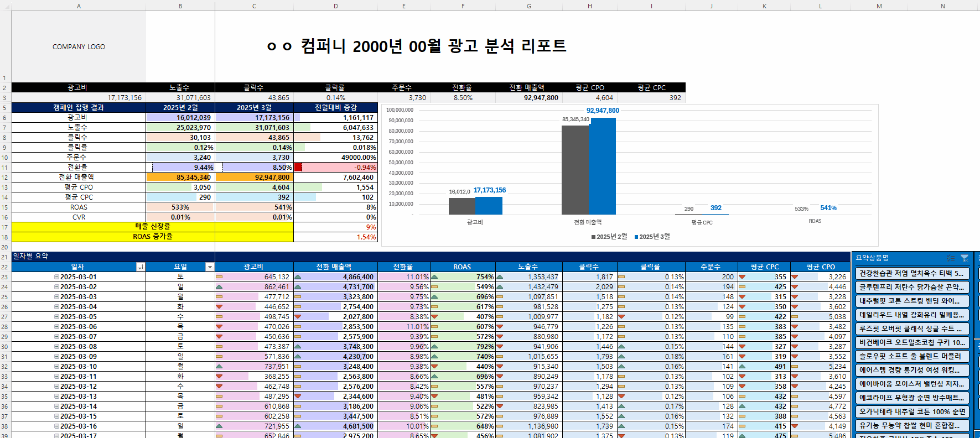This screenshot has width=980, height=438.
Task: Open the 일자 column sort dropdown
Action: click(141, 267)
